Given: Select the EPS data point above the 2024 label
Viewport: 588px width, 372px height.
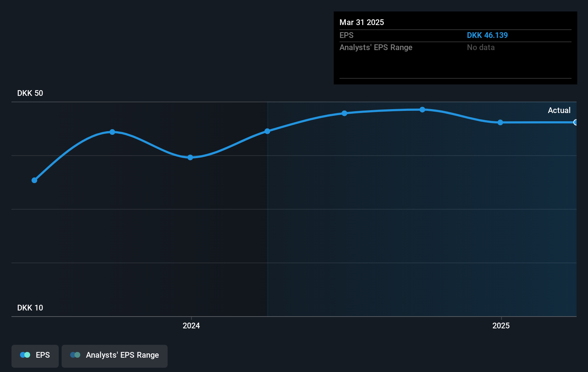Looking at the screenshot, I should click(190, 157).
